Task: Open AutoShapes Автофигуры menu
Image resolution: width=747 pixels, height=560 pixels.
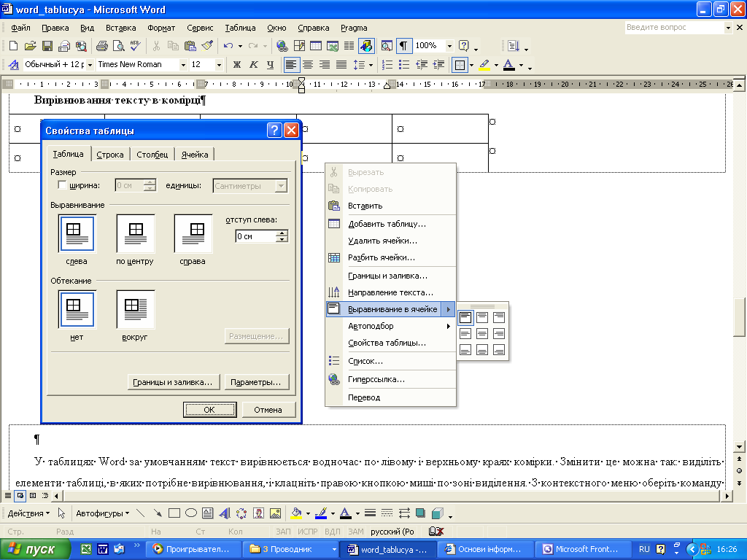Action: [102, 513]
